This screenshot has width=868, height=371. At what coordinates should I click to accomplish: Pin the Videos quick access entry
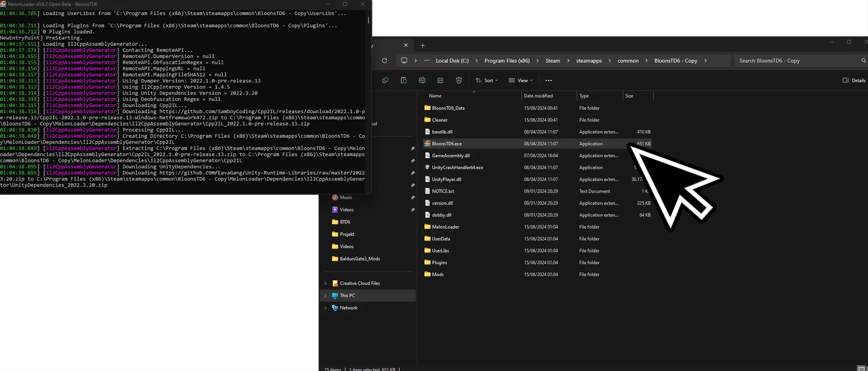point(413,209)
